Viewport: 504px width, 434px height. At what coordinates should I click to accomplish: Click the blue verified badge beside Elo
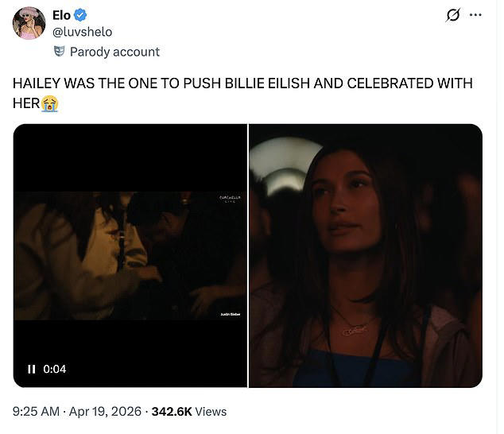(x=80, y=15)
